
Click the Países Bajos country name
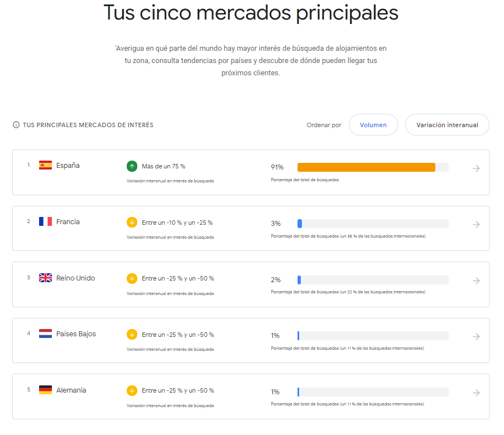(x=76, y=334)
